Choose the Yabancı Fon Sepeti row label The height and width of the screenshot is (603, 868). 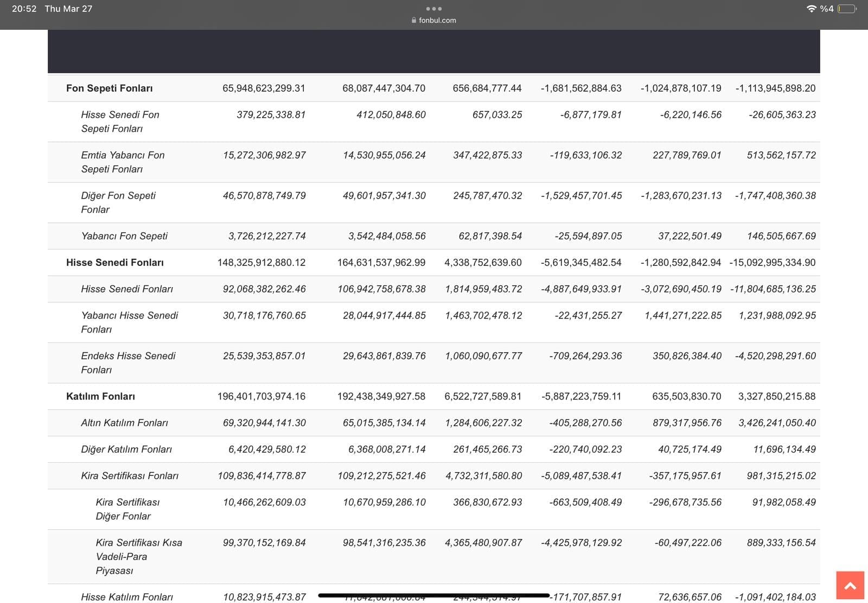click(x=124, y=236)
